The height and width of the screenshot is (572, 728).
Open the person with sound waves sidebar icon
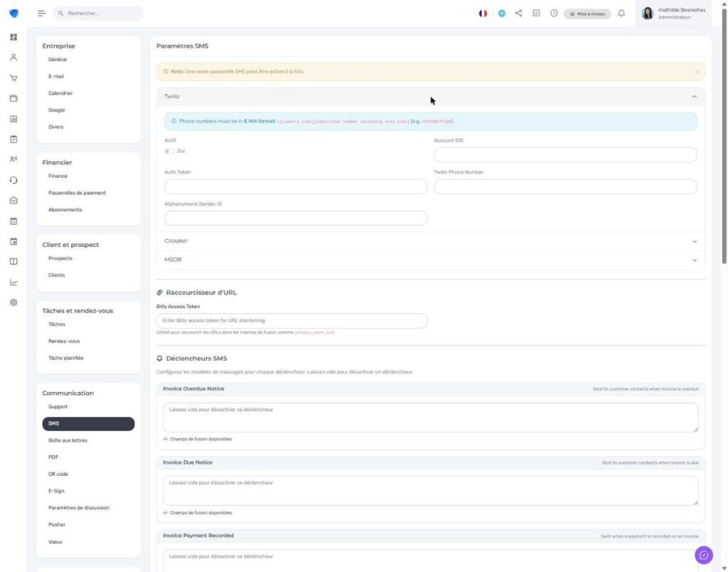coord(14,159)
